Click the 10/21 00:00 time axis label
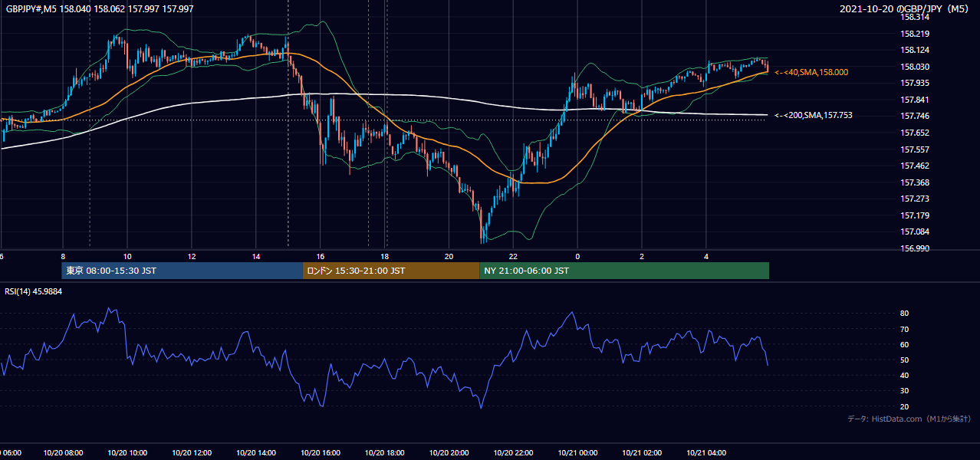Image resolution: width=980 pixels, height=460 pixels. point(577,453)
